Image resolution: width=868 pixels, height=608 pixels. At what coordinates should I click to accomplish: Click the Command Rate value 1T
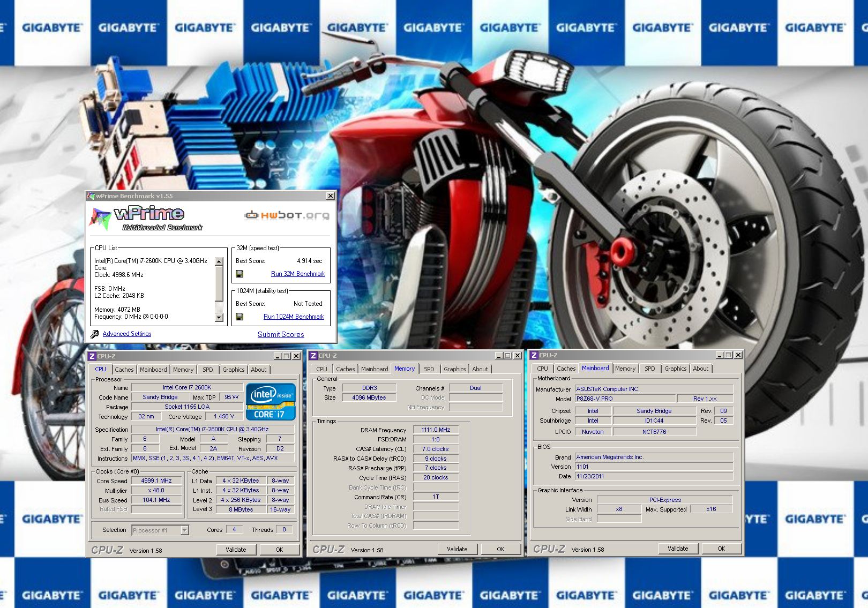[436, 497]
